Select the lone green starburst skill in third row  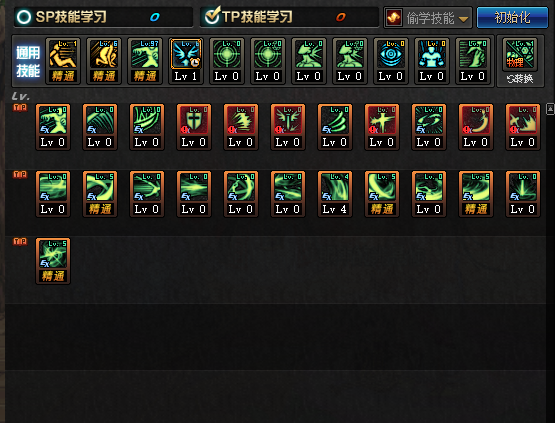point(53,261)
